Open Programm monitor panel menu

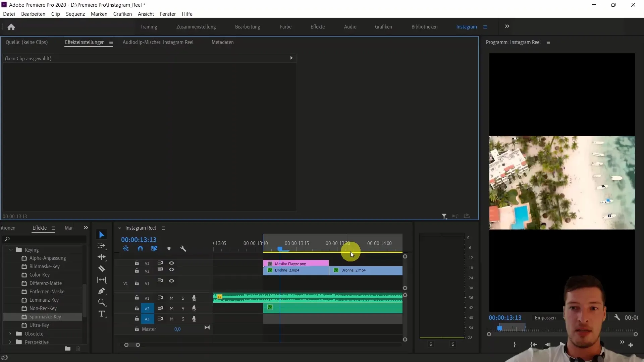click(548, 42)
